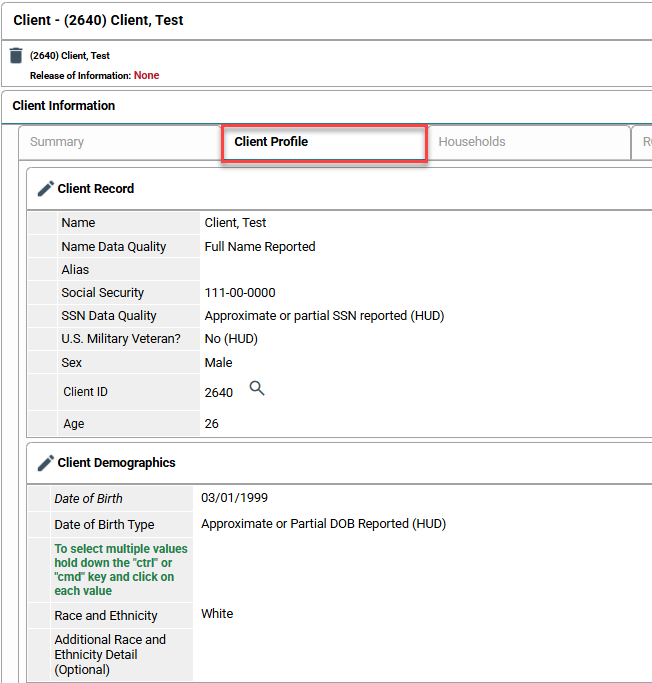Screen dimensions: 652x683
Task: Click the pencil icon beside Client Demographics
Action: [x=45, y=463]
